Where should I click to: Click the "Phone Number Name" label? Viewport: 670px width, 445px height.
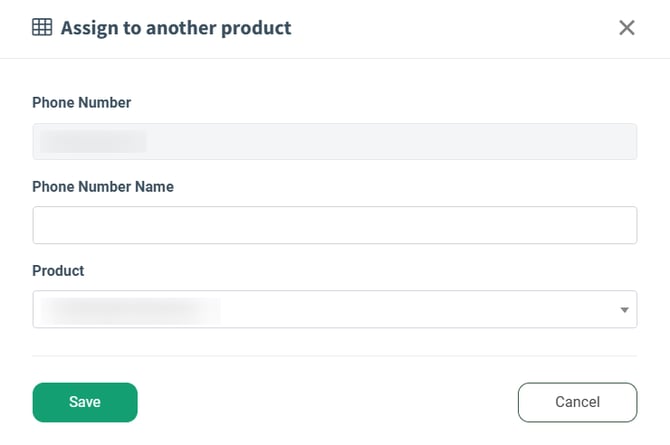coord(103,186)
